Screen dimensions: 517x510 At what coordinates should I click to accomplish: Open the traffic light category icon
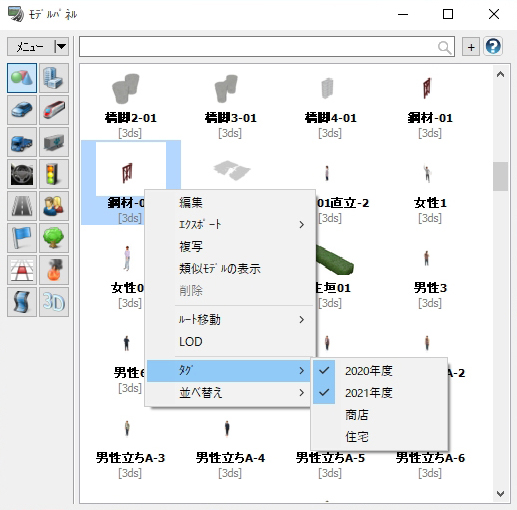pyautogui.click(x=54, y=174)
